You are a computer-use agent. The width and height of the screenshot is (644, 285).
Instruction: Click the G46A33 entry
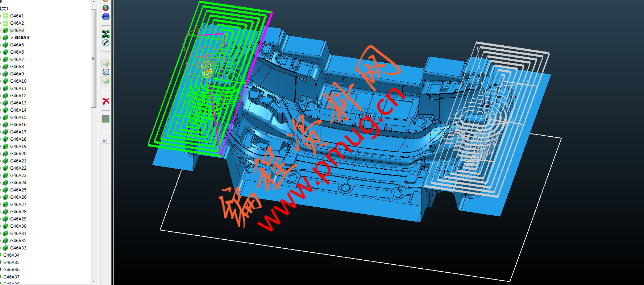coord(18,248)
